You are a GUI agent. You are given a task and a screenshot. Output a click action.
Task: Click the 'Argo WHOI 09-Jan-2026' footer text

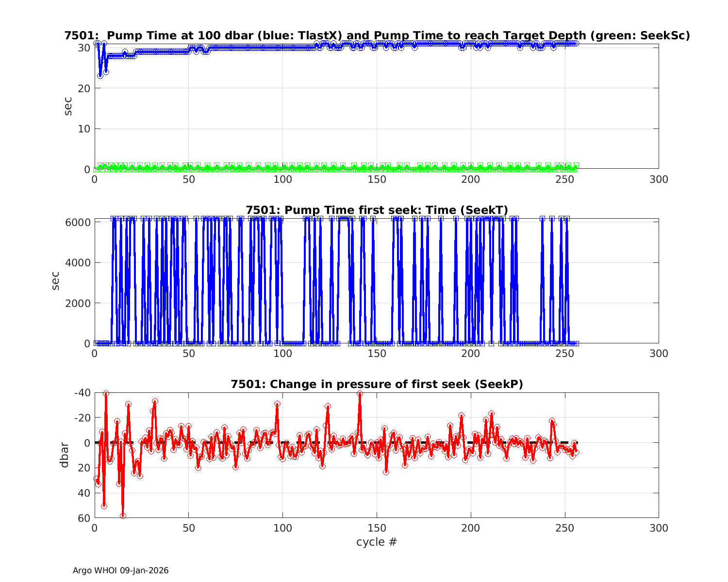pos(120,571)
